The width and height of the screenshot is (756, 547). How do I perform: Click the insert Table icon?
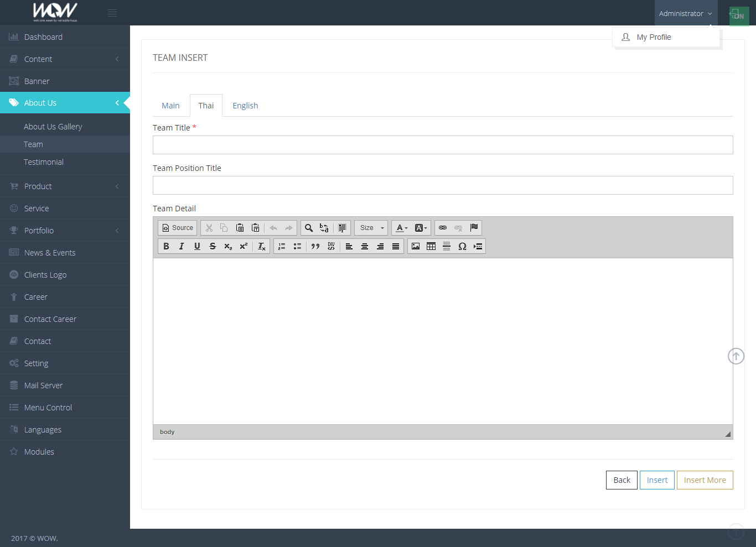[431, 247]
